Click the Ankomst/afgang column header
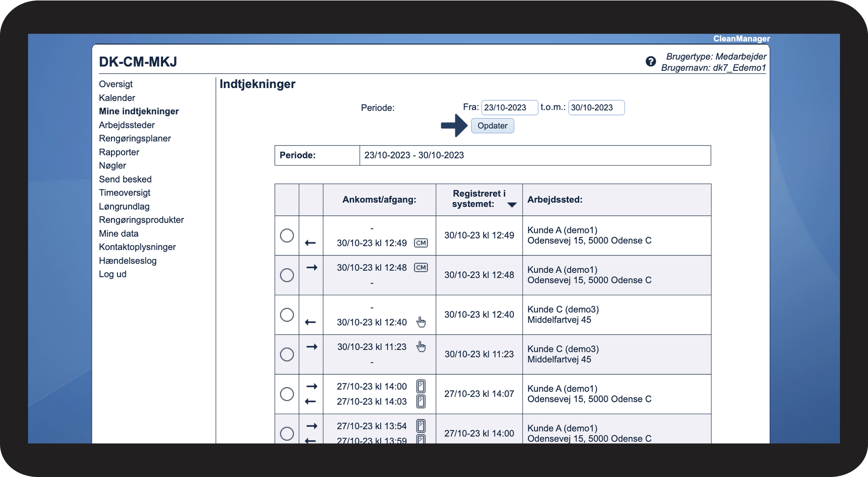 379,199
